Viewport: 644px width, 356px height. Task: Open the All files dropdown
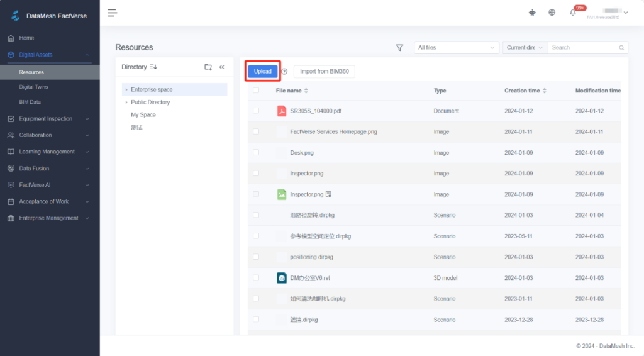457,48
